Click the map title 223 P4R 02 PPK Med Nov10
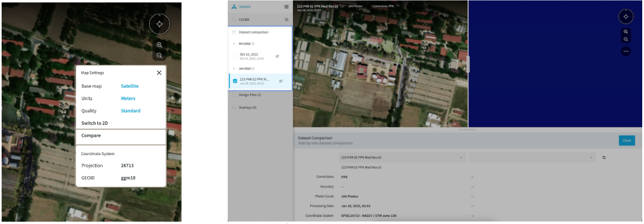This screenshot has width=644, height=224. click(x=317, y=6)
